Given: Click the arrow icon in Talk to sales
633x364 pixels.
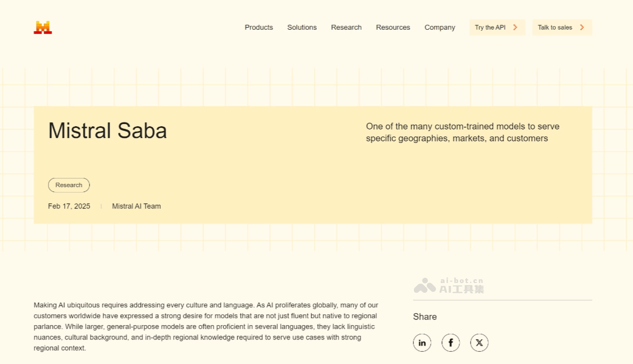Looking at the screenshot, I should tap(582, 27).
